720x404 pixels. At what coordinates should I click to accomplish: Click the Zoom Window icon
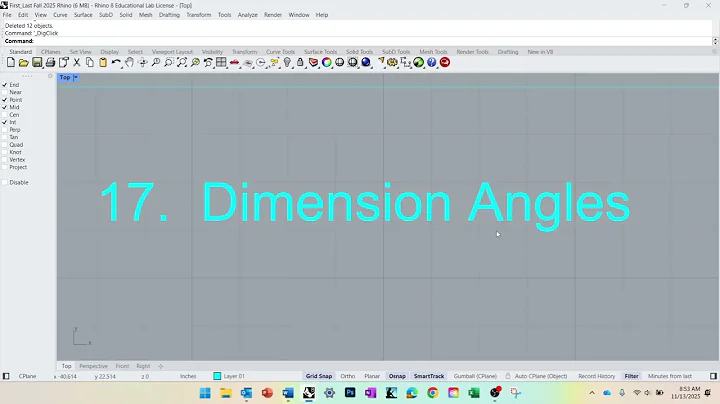click(169, 62)
